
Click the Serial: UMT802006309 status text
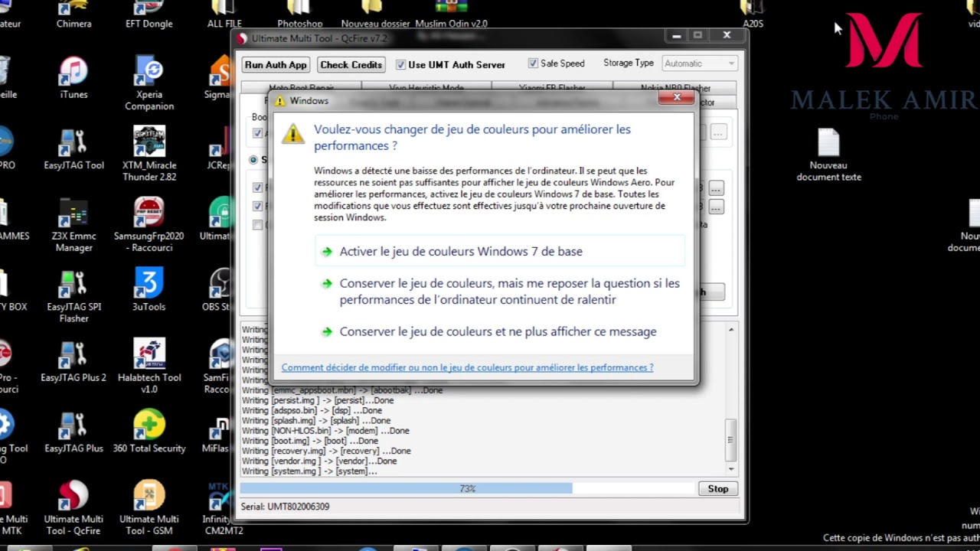click(x=285, y=507)
